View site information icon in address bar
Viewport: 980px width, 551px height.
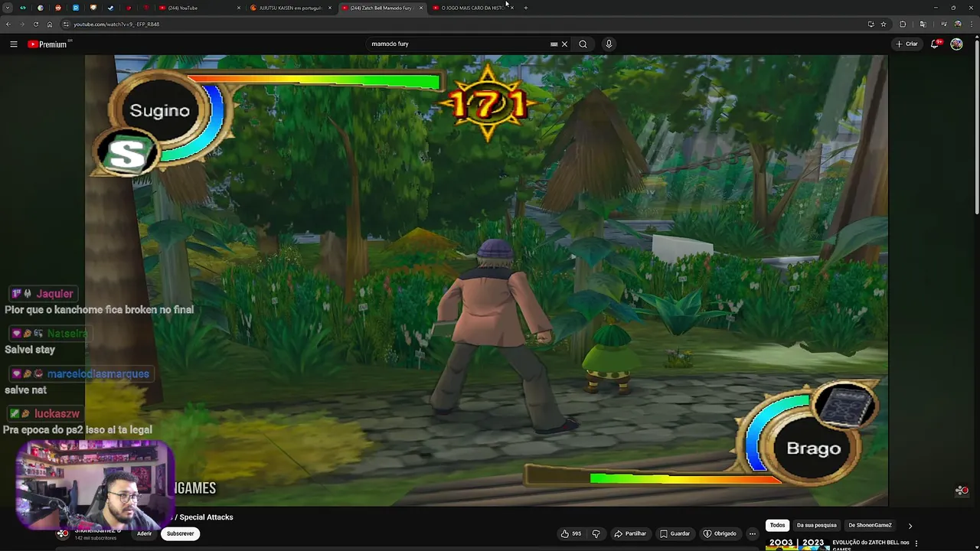coord(66,24)
